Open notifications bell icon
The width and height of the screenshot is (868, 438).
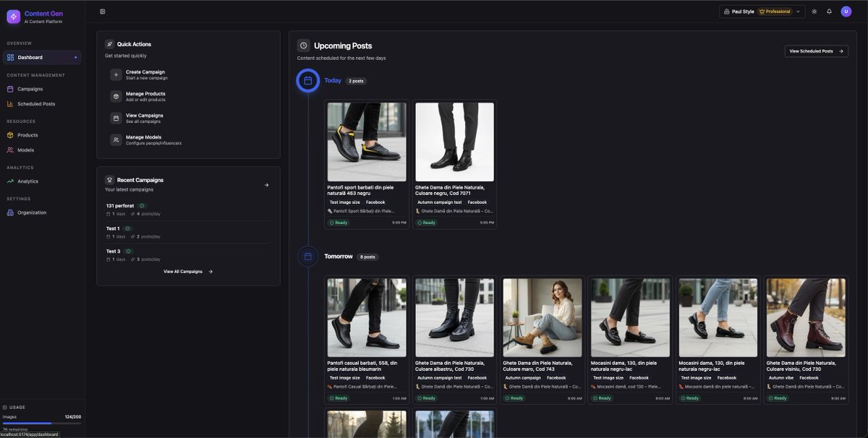pyautogui.click(x=829, y=12)
